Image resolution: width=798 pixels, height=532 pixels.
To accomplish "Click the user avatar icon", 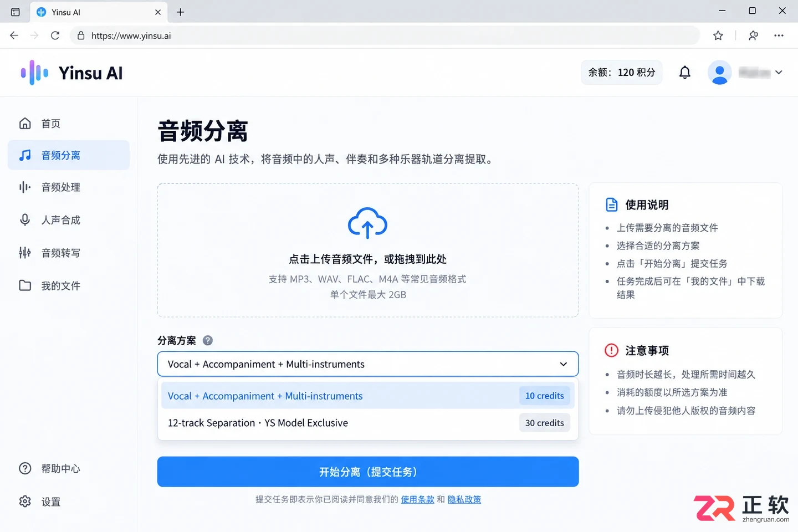I will click(x=719, y=73).
